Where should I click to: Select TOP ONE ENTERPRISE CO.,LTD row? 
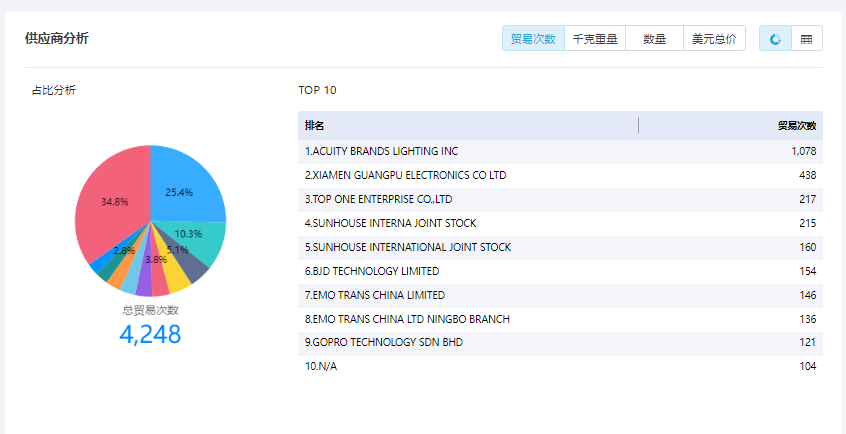pos(378,199)
